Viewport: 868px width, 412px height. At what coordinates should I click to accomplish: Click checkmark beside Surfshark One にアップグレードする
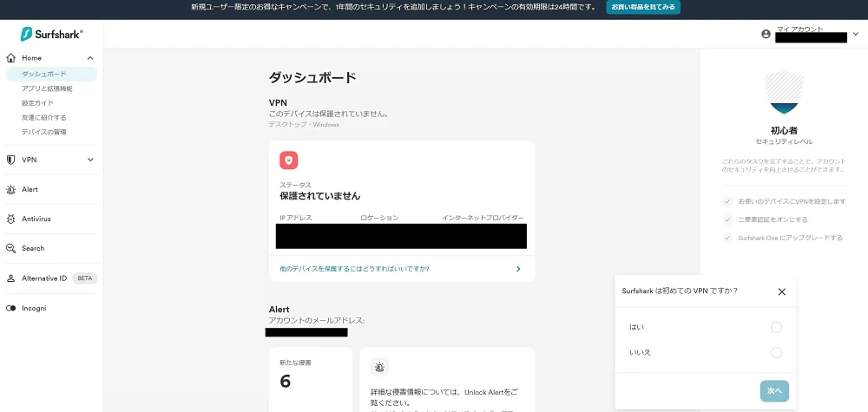[727, 238]
